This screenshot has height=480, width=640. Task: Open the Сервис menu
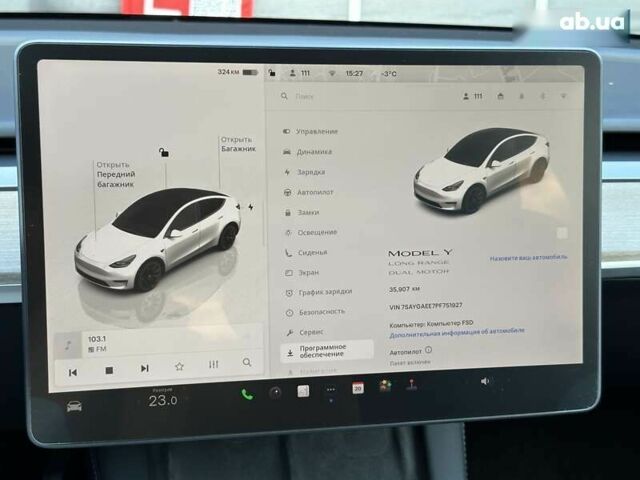[x=305, y=333]
